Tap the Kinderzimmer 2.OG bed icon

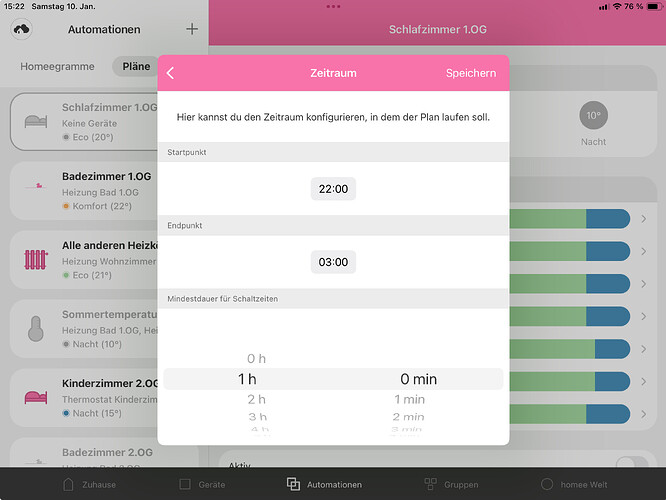(36, 398)
